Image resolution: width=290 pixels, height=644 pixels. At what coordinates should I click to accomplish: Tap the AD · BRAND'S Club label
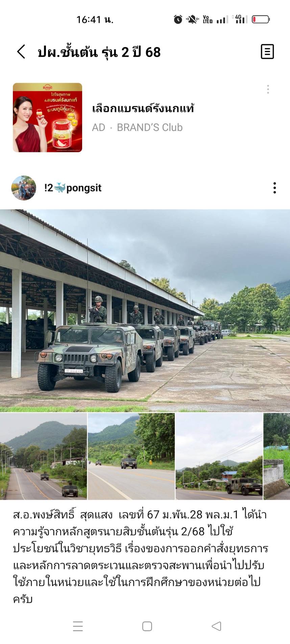[x=137, y=127]
